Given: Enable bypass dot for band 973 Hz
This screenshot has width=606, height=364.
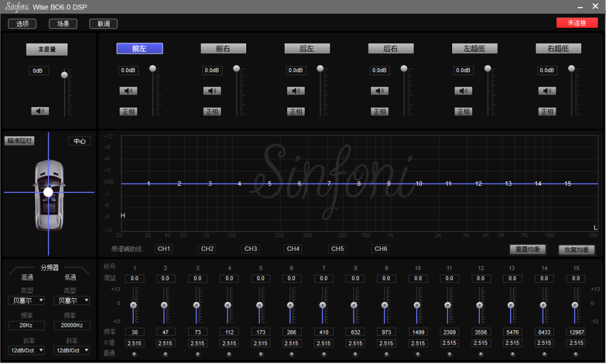Looking at the screenshot, I should [x=386, y=354].
